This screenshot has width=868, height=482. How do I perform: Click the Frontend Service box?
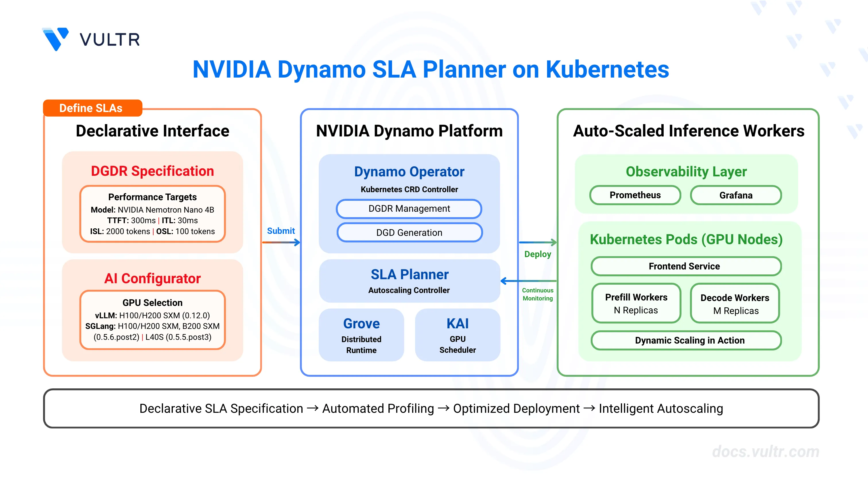tap(686, 266)
